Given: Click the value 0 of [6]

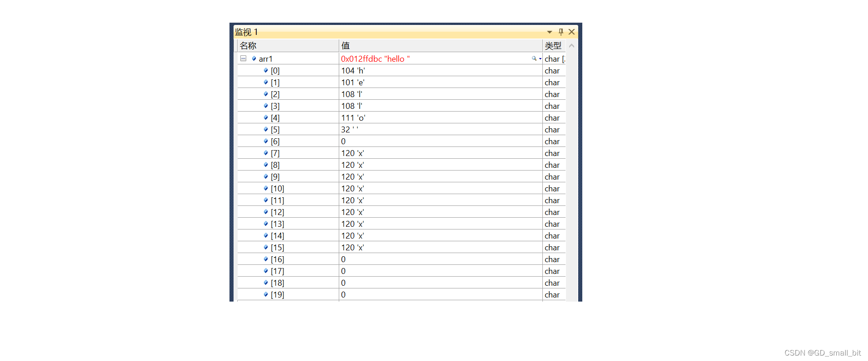Looking at the screenshot, I should click(343, 141).
